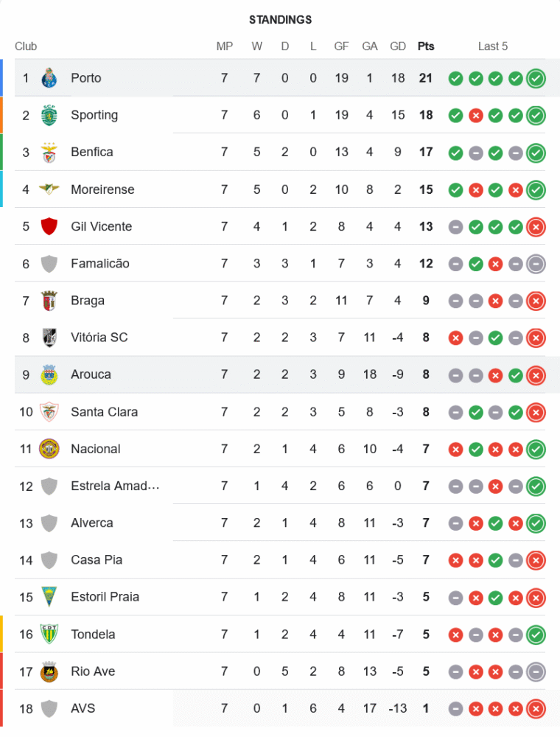
Task: Click the AVS team row name
Action: [83, 708]
